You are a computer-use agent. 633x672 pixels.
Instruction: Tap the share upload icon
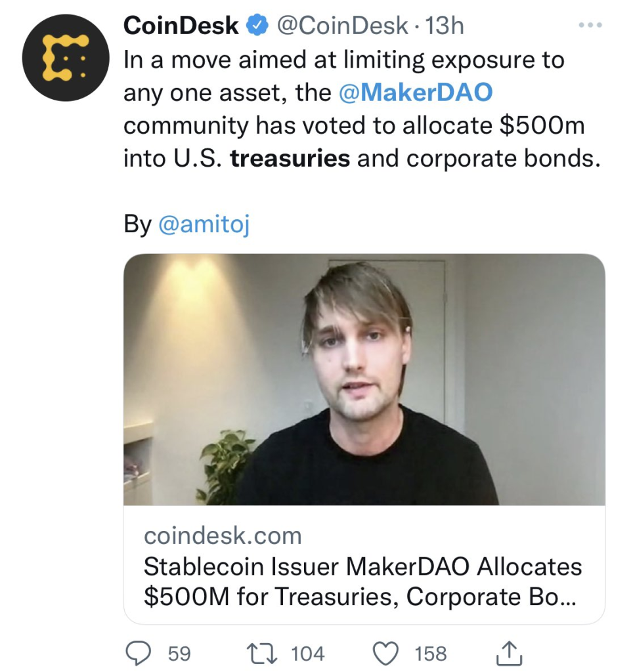(509, 653)
